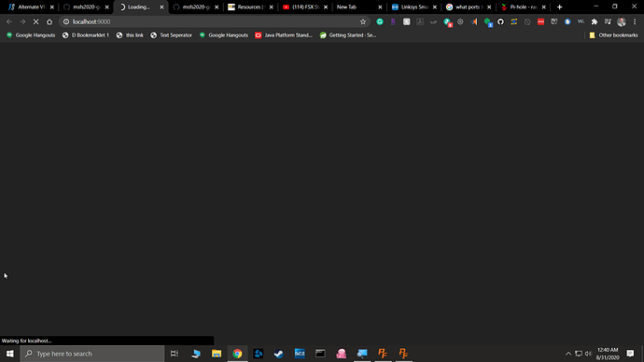The image size is (644, 362).
Task: Go to the browser home page
Action: [49, 21]
